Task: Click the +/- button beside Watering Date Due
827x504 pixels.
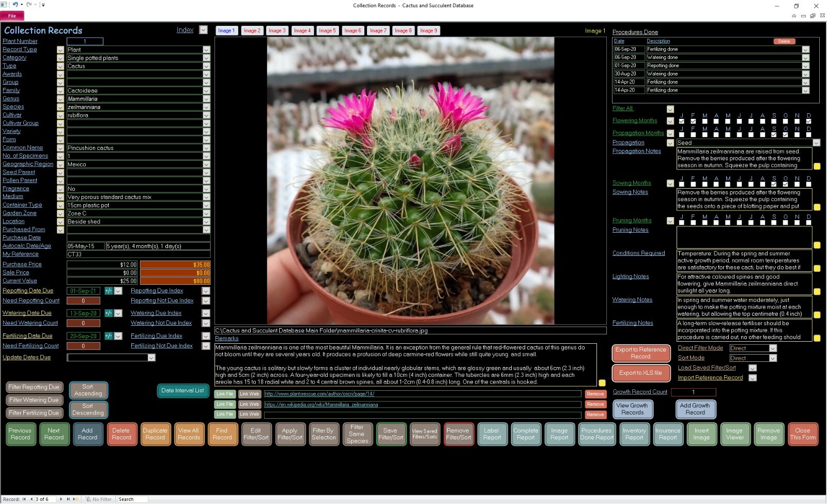Action: (109, 313)
